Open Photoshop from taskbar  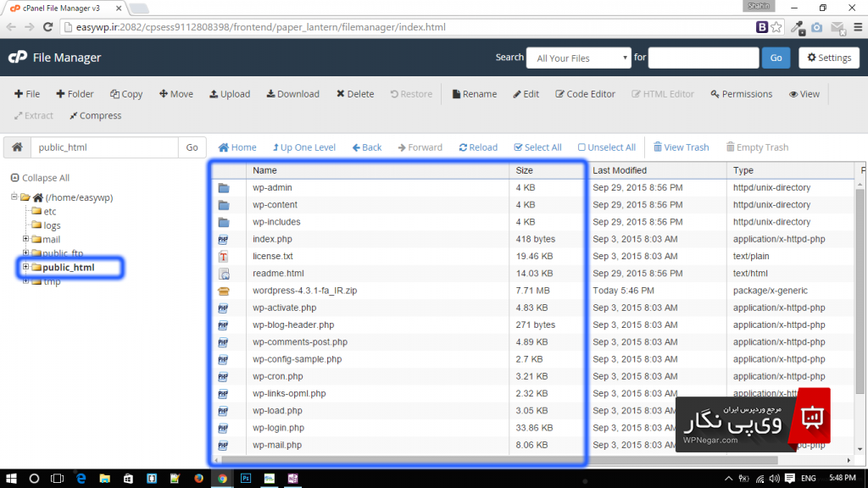pyautogui.click(x=246, y=478)
